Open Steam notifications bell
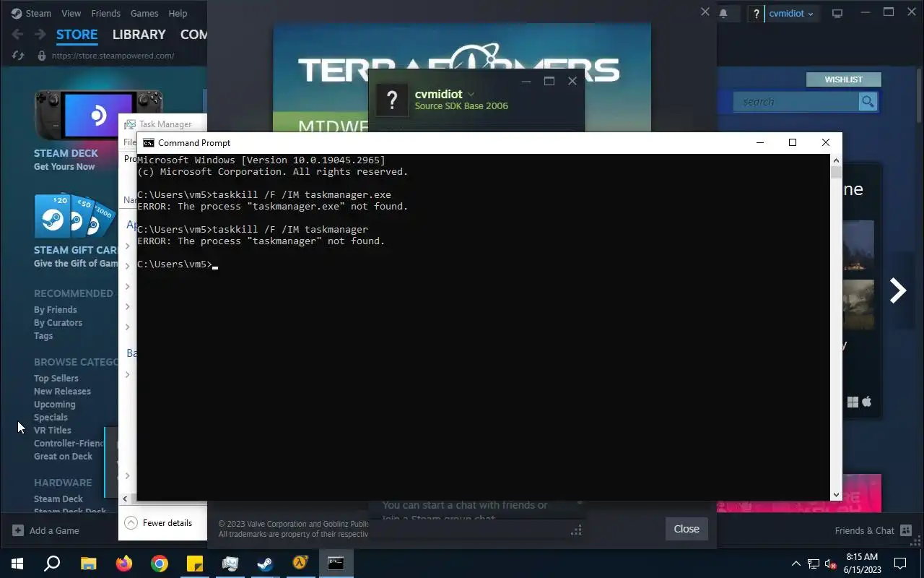This screenshot has height=578, width=924. click(723, 13)
